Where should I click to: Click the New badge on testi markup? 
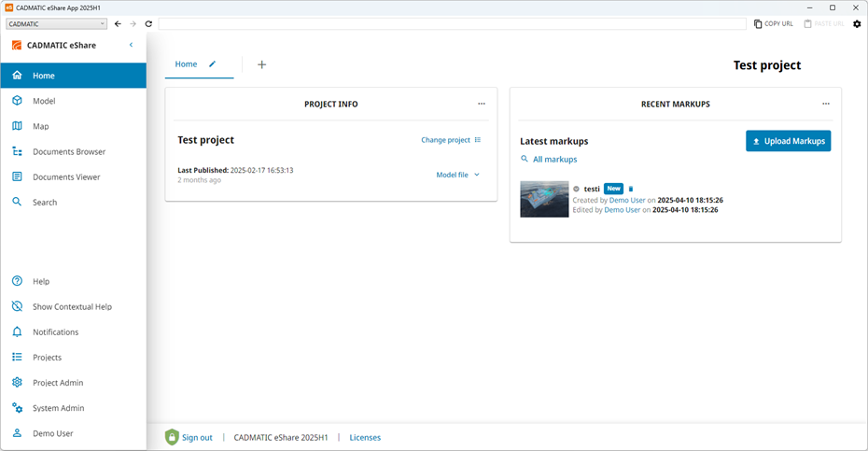(x=613, y=189)
